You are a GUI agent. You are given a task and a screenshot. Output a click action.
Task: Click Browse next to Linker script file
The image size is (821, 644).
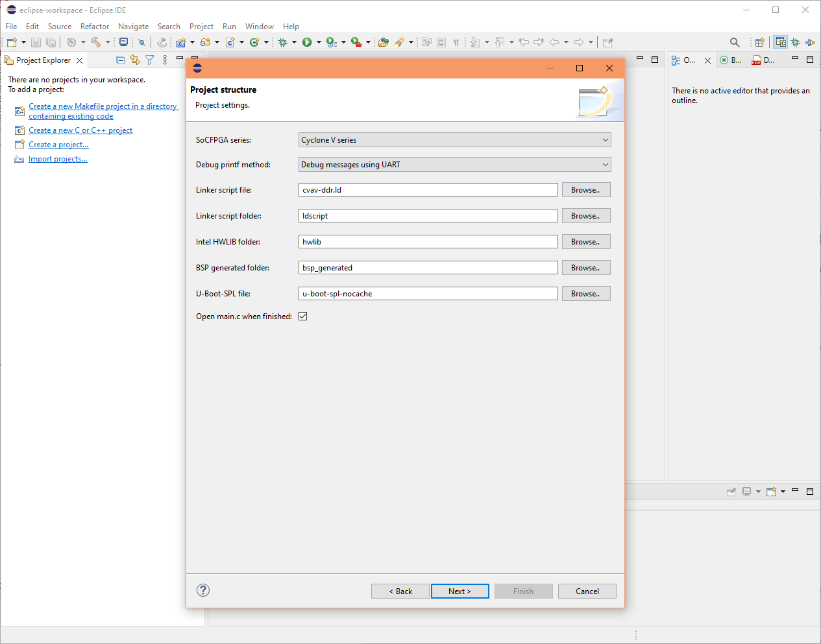pos(585,190)
